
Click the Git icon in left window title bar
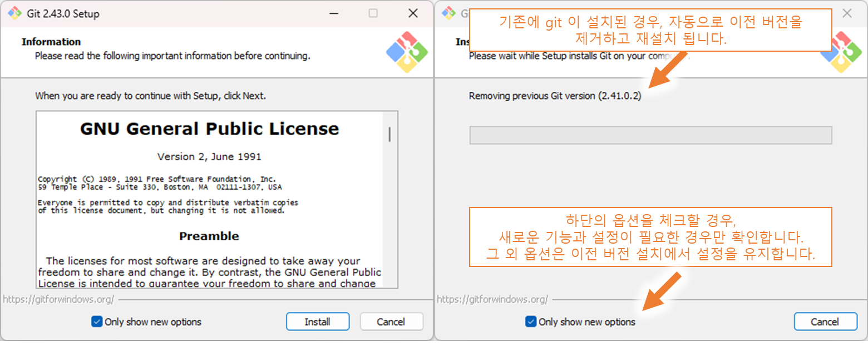click(x=14, y=13)
